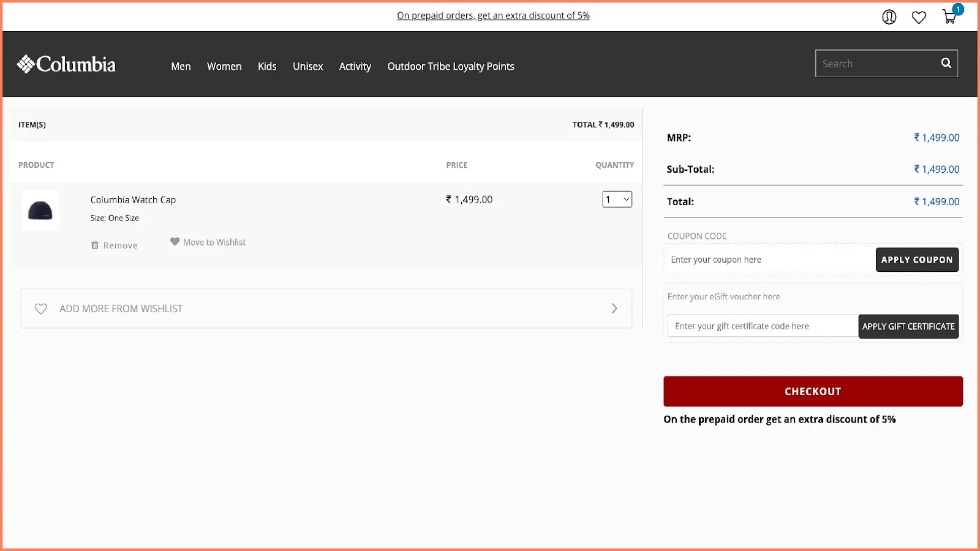
Task: Open the wishlist heart icon in header
Action: tap(919, 17)
